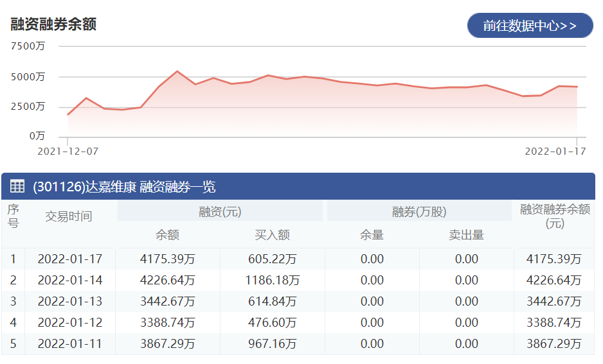Click 余量 0.00 in 2022-01-17 row
Image resolution: width=603 pixels, height=364 pixels.
point(372,259)
